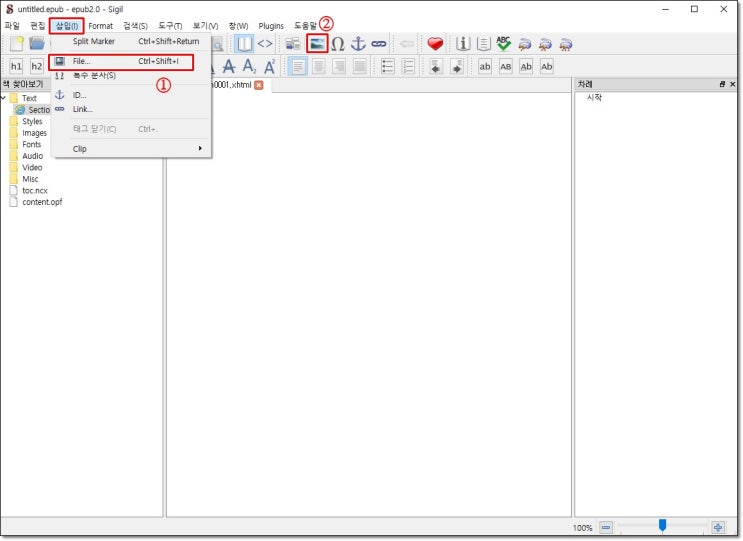
Task: Click the chain Insert Link toolbar icon
Action: 379,44
